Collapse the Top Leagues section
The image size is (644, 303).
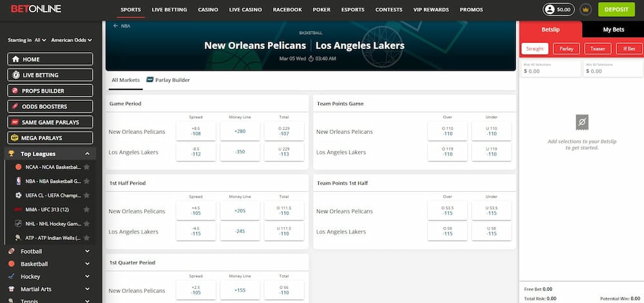point(87,154)
